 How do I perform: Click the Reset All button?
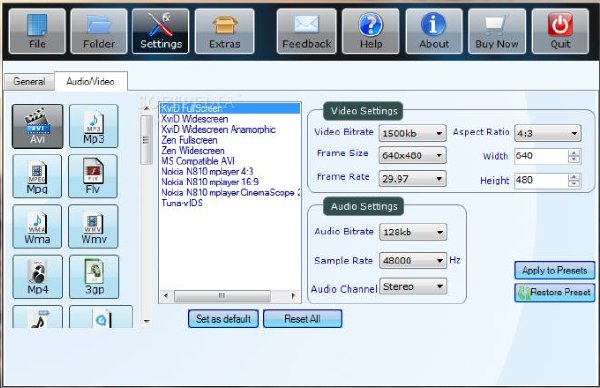point(303,319)
